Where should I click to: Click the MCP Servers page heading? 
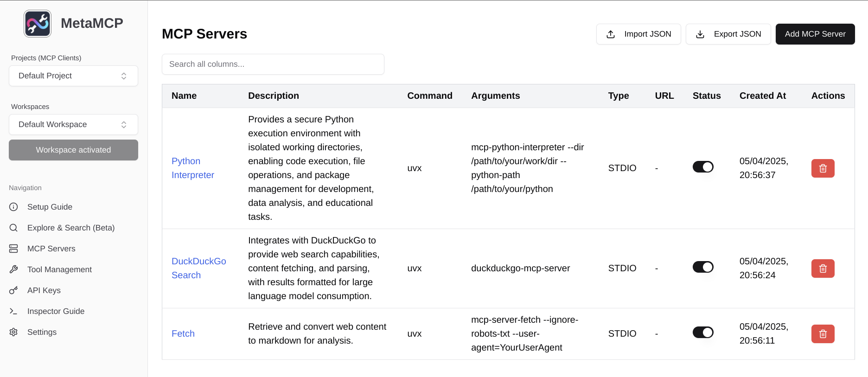pyautogui.click(x=204, y=34)
